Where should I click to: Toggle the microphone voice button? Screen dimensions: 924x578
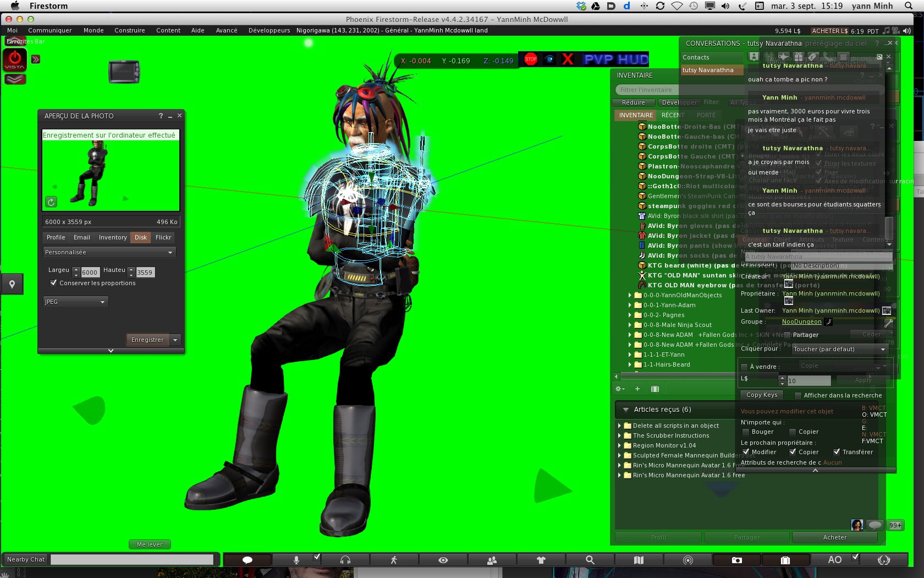click(296, 560)
